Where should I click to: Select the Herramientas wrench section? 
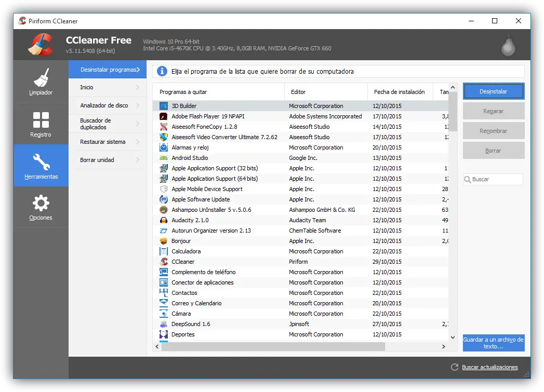coord(41,166)
